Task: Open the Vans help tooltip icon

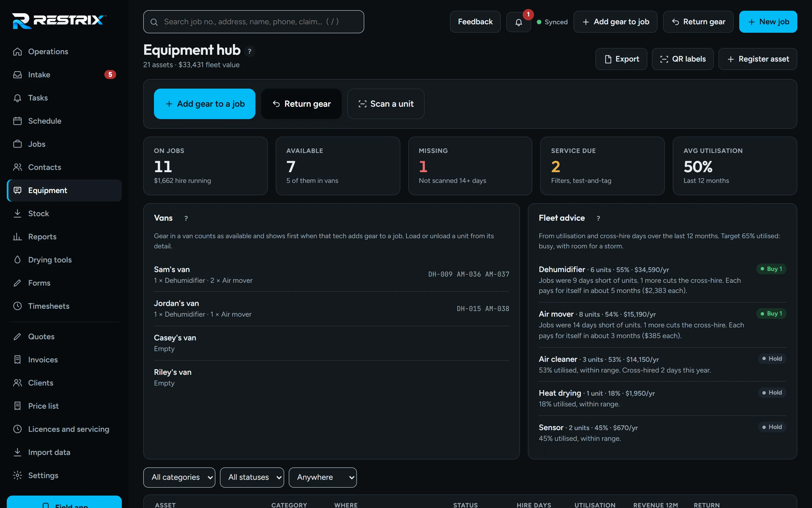Action: [x=186, y=218]
